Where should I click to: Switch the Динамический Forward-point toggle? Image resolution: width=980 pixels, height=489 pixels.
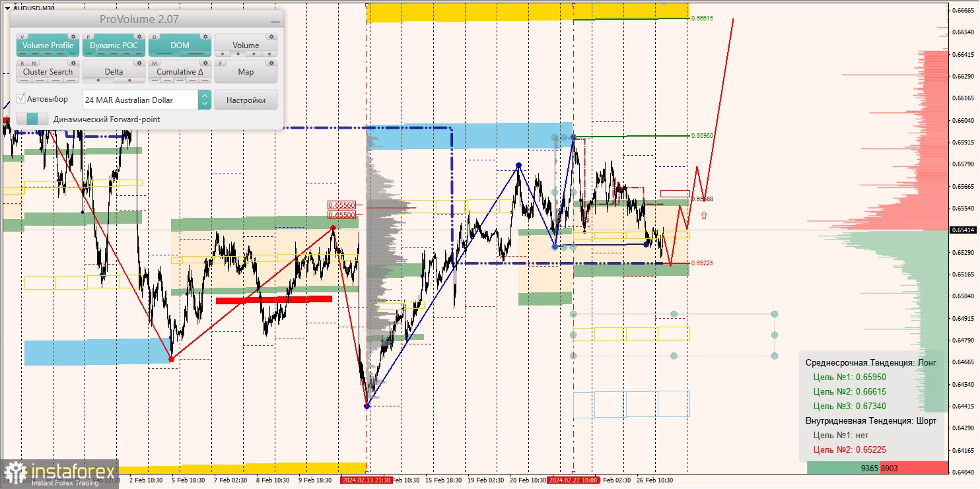pyautogui.click(x=32, y=119)
